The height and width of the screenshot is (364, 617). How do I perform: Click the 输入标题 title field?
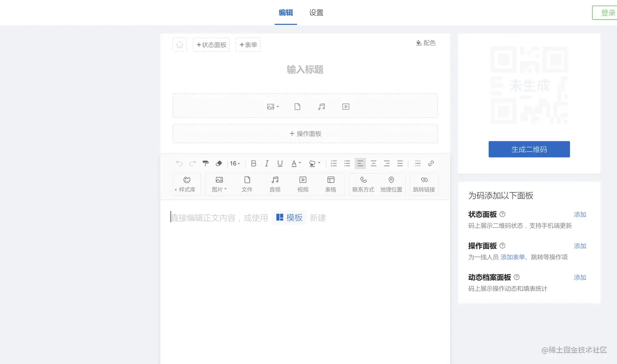(305, 70)
